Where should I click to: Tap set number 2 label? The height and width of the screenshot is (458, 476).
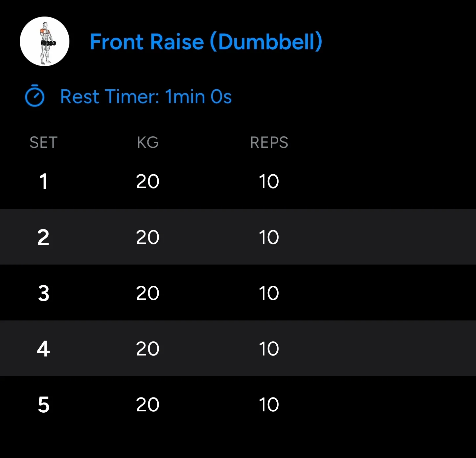click(x=44, y=237)
